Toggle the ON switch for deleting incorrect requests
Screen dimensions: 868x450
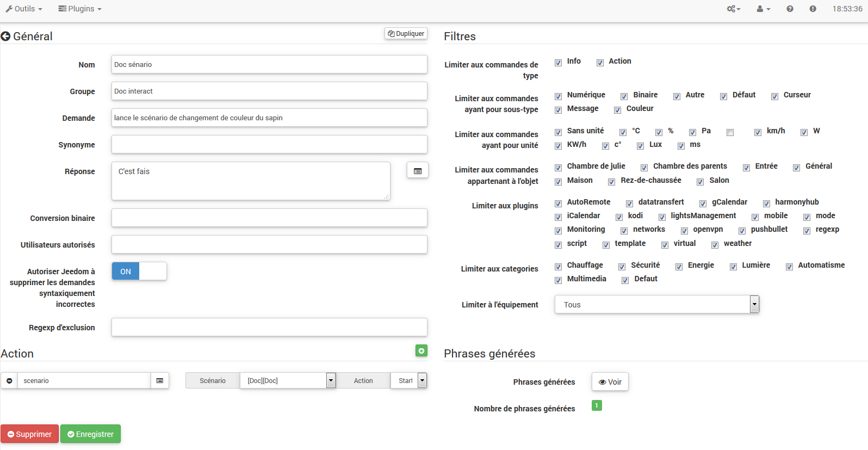(139, 272)
